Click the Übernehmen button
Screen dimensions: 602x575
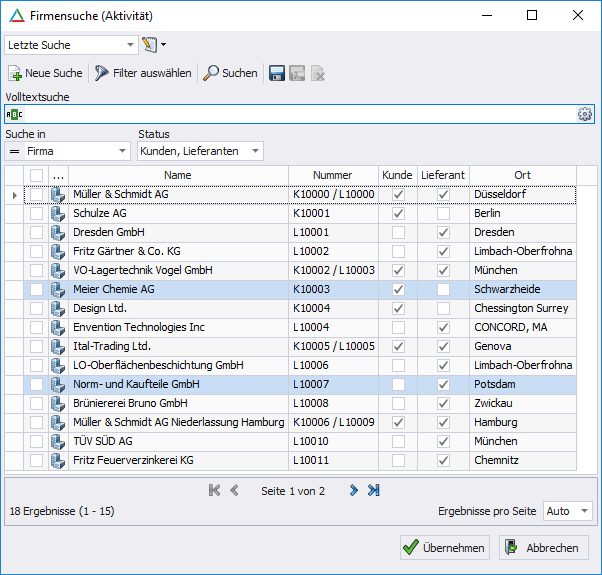click(444, 548)
